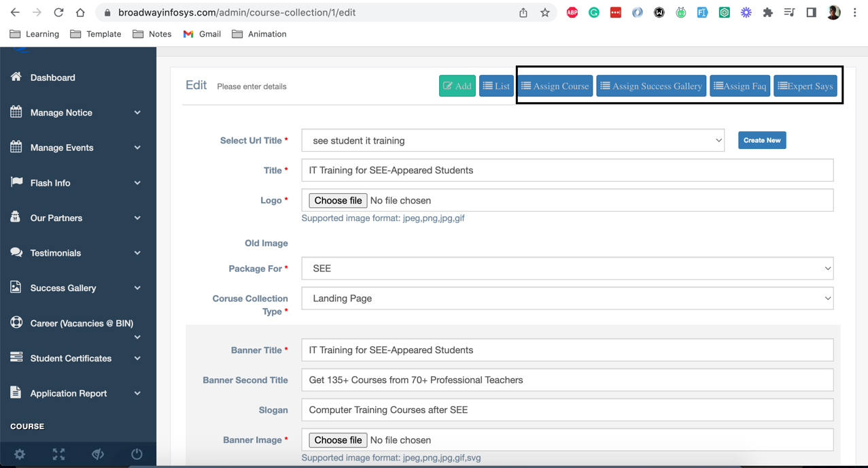Click the Banner Second Title input field
Screen dimensions: 868x468
point(567,380)
